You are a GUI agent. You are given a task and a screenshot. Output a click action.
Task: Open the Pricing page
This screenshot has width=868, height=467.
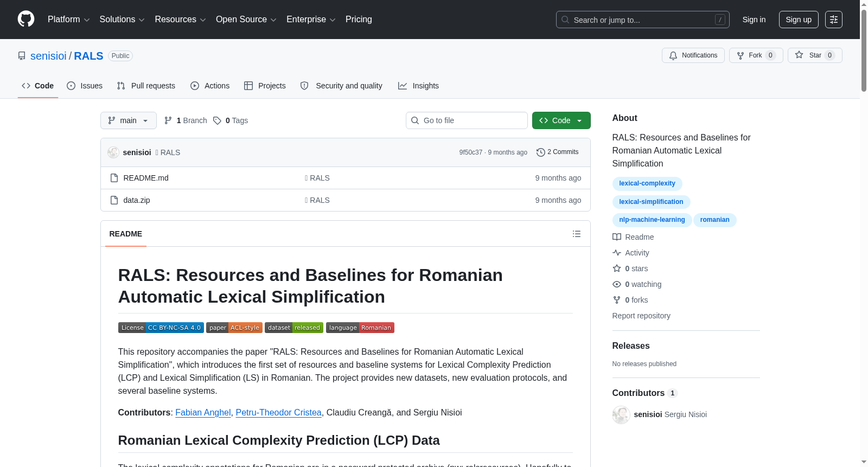[x=359, y=20]
